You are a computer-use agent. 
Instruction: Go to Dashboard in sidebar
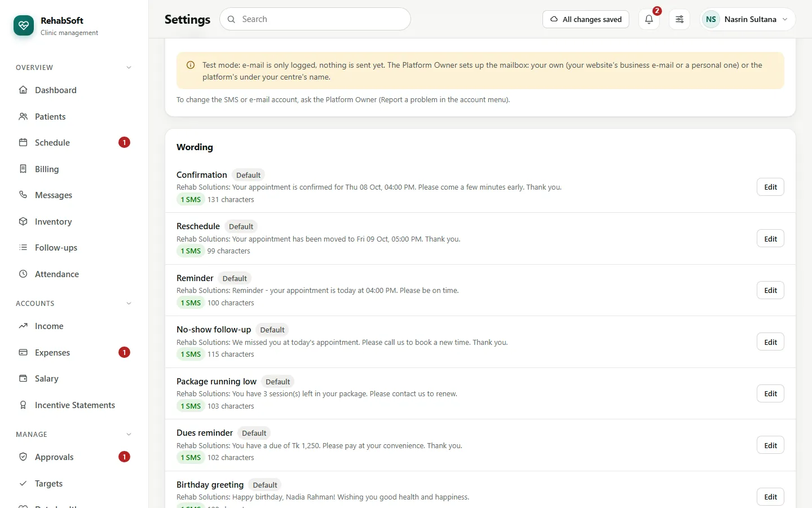point(74,90)
